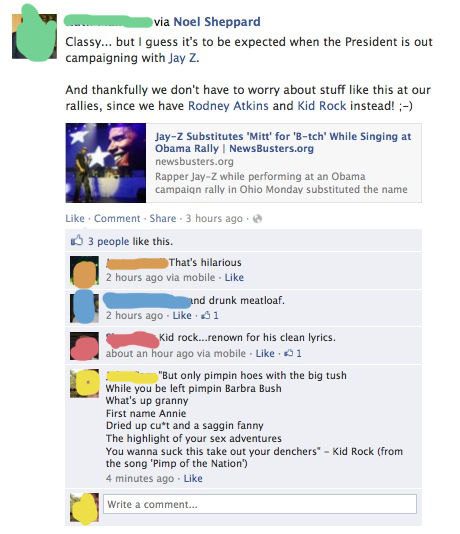Like the 'That's hilarious' comment
Viewport: 460px width, 534px height.
click(x=234, y=278)
